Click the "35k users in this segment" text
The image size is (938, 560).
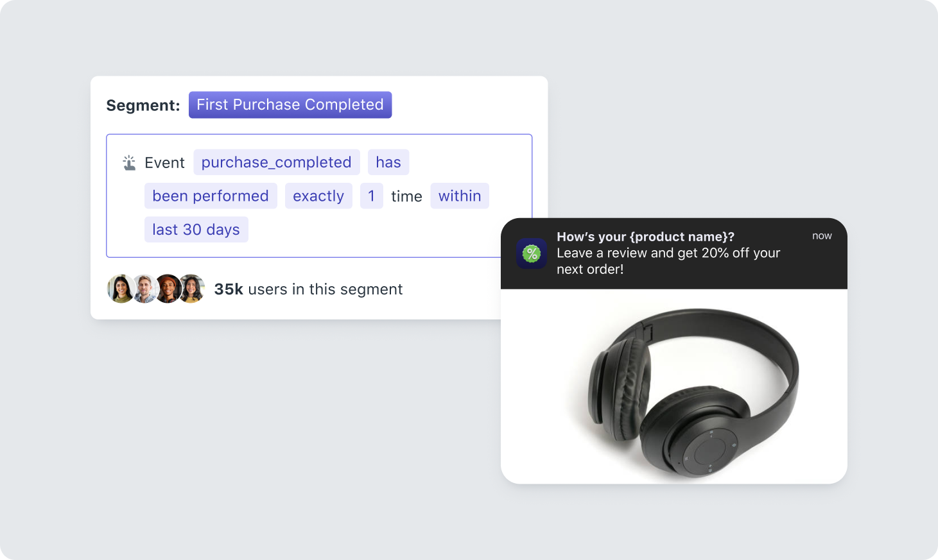308,289
